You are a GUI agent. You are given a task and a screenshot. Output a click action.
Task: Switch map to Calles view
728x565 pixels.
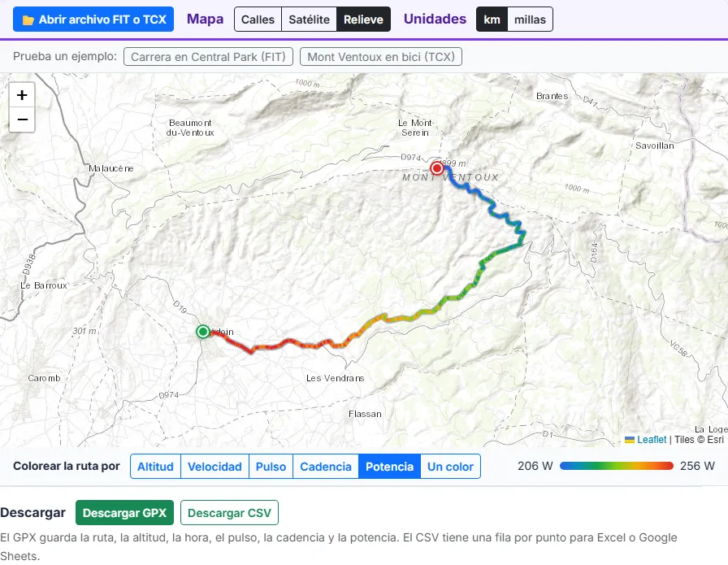pyautogui.click(x=258, y=20)
